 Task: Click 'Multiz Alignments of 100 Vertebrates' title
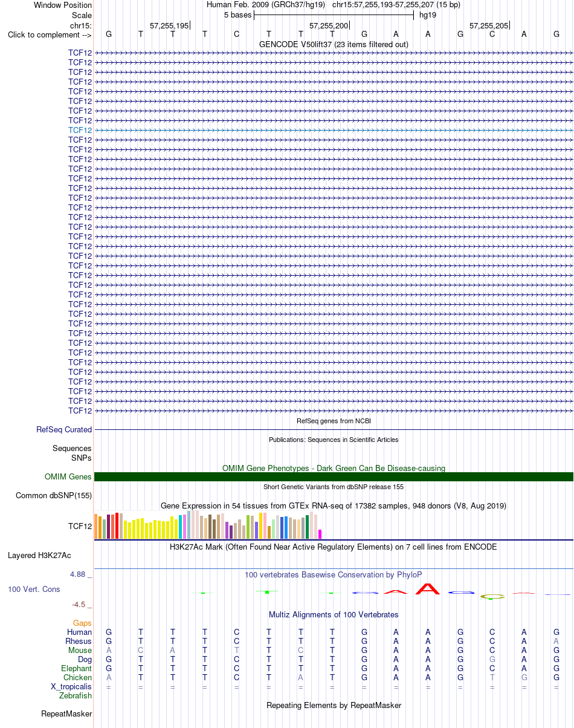coord(334,614)
